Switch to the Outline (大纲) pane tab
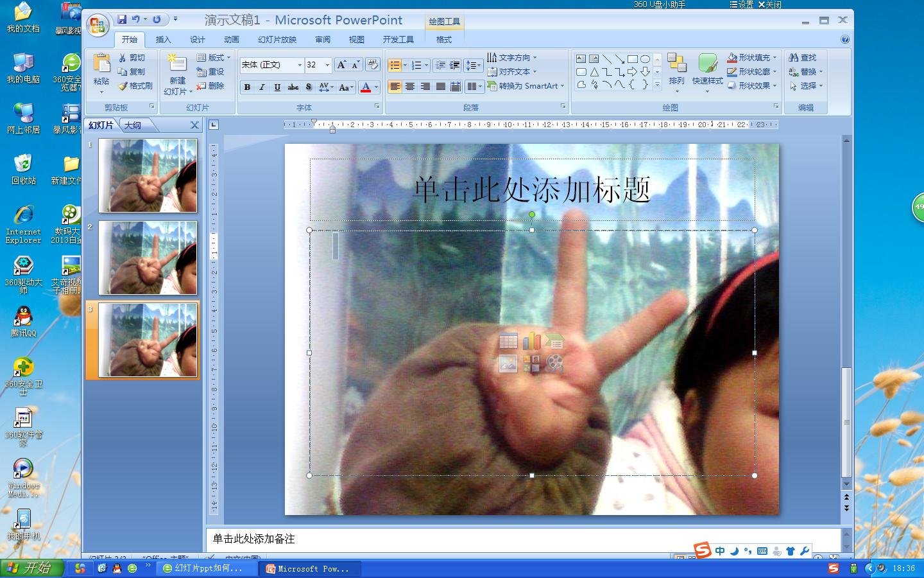The height and width of the screenshot is (578, 924). click(133, 125)
